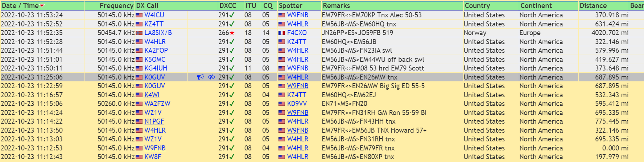644x162 pixels.
Task: Click the red sort arrow on Date / Time
Action: tap(42, 6)
